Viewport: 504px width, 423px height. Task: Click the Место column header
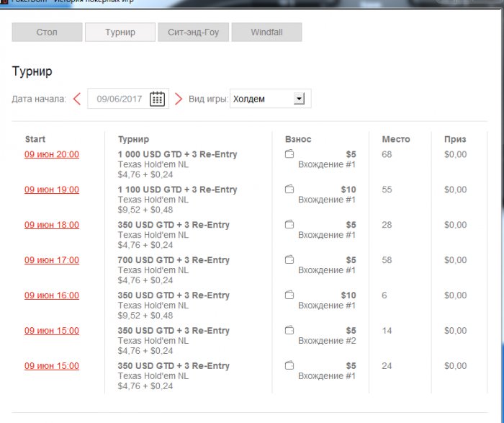tap(396, 139)
